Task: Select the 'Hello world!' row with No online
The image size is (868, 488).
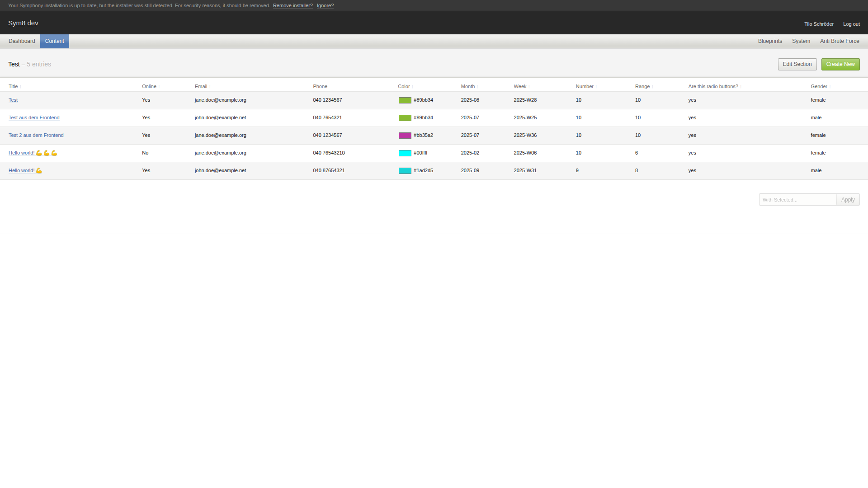Action: click(271, 153)
